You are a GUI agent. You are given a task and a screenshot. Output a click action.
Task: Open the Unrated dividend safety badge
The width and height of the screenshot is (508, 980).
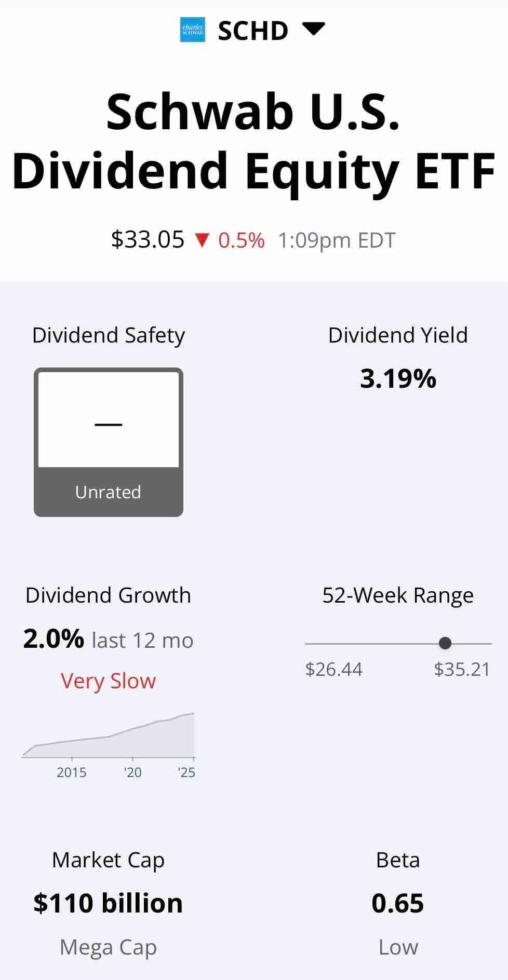point(109,442)
